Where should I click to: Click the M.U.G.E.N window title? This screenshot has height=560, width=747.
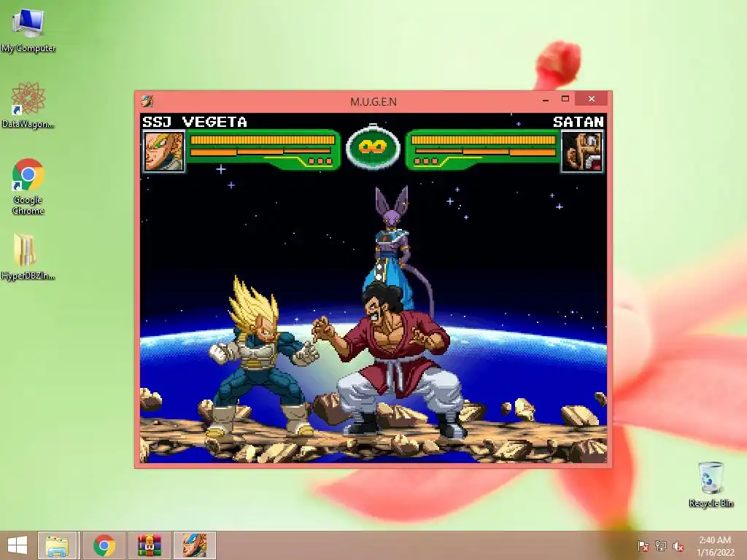click(x=373, y=101)
